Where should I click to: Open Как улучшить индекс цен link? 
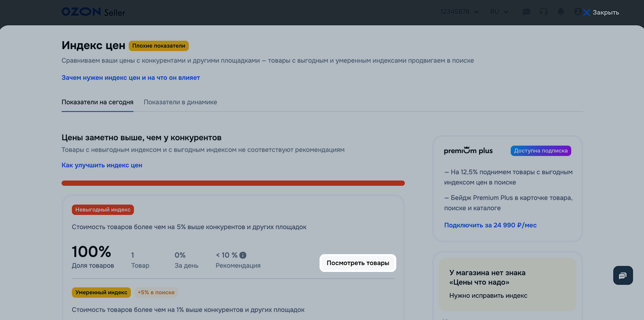point(102,165)
